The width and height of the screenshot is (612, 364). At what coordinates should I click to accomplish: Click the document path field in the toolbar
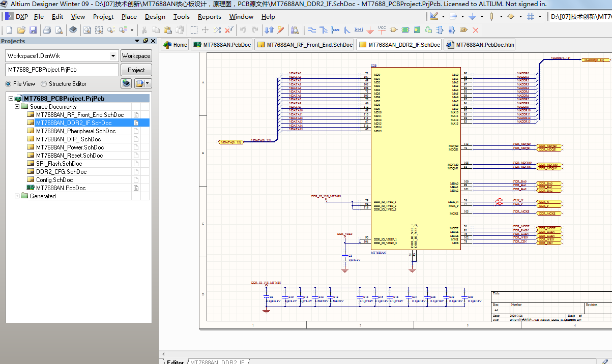[x=580, y=17]
